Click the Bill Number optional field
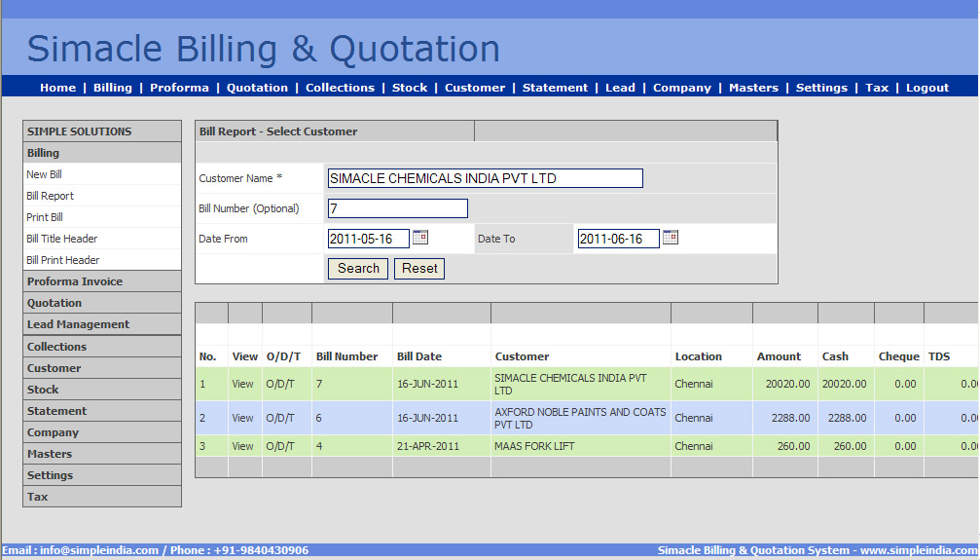Screen dimensions: 980x560 (397, 208)
